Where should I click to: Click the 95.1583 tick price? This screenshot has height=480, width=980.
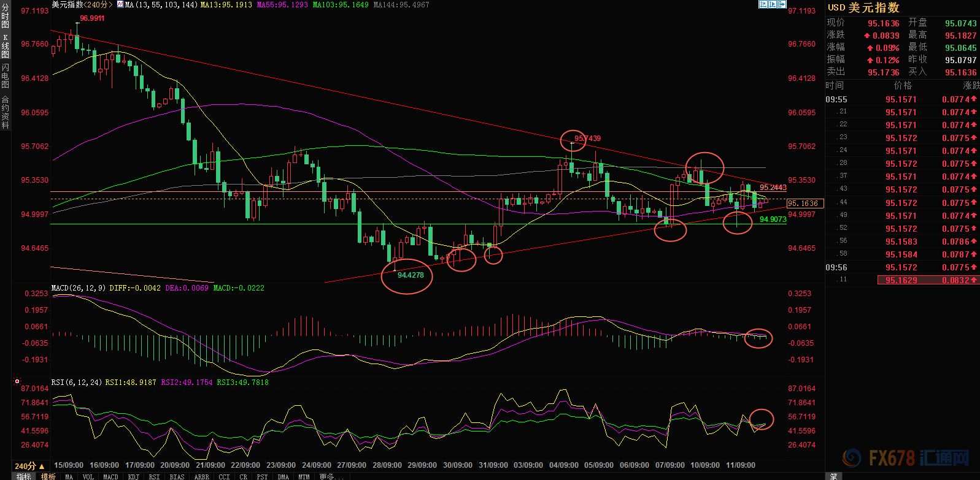901,242
